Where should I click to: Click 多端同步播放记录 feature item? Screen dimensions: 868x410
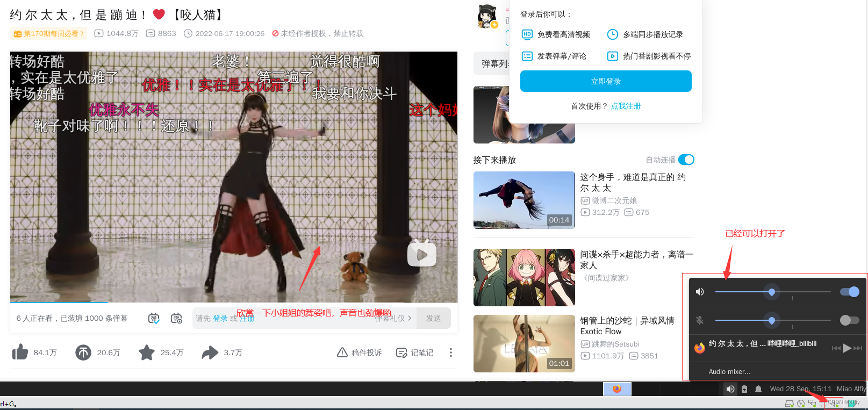click(645, 34)
